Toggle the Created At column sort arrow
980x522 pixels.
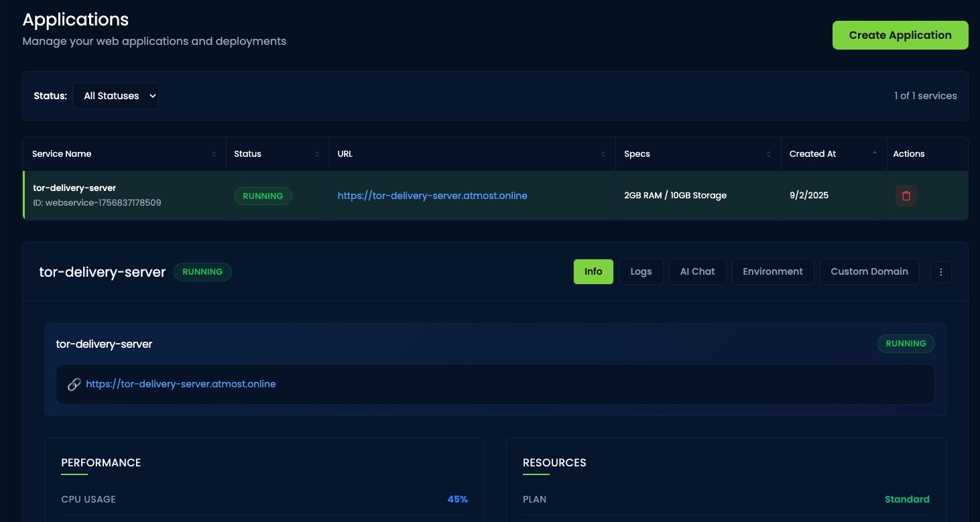coord(875,153)
